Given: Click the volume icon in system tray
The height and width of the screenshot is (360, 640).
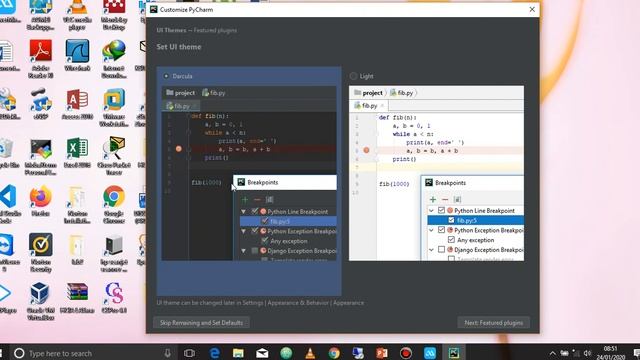Looking at the screenshot, I should pos(587,353).
